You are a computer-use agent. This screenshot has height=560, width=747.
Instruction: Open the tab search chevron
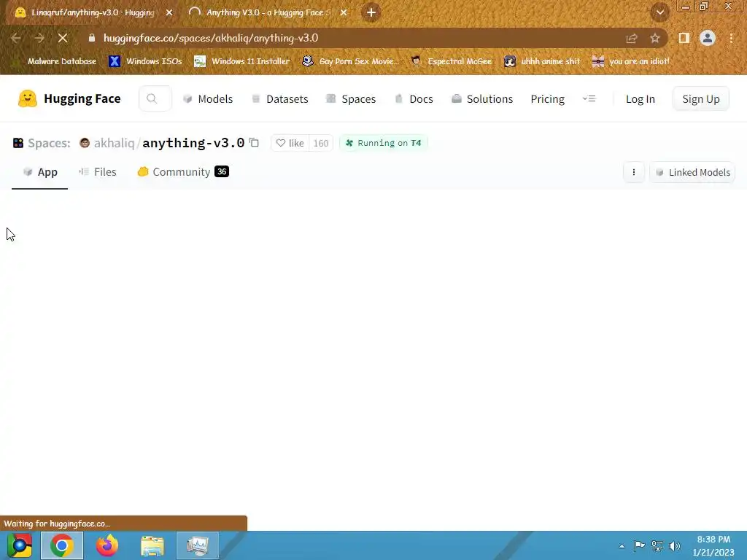point(659,12)
